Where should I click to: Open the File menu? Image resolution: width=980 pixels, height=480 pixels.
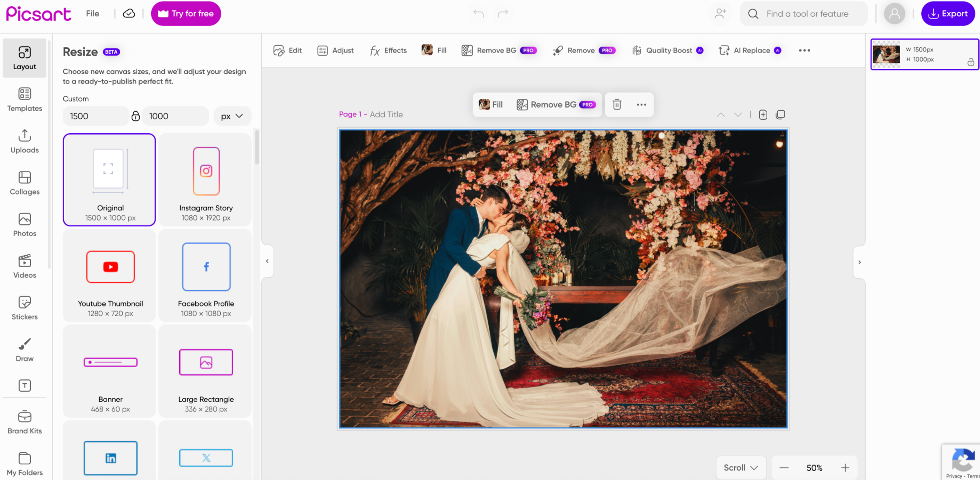[92, 13]
